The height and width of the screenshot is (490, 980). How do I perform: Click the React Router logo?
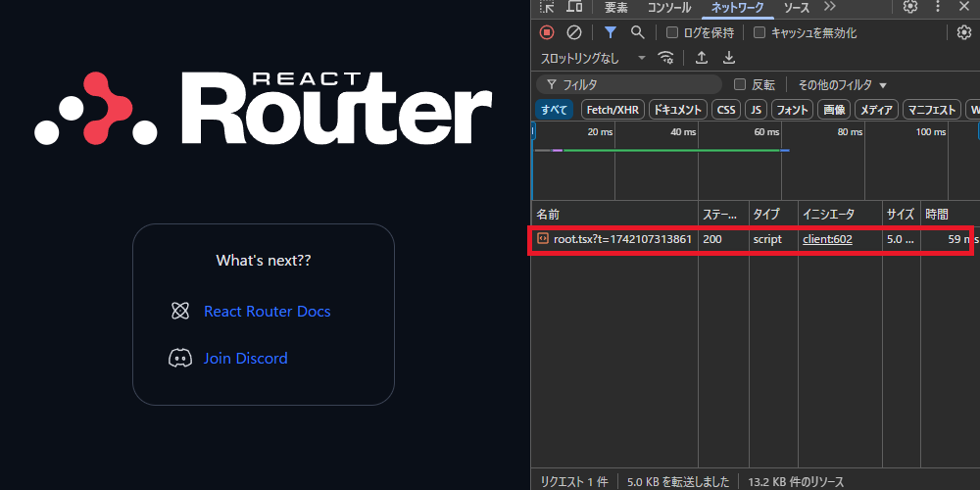[263, 108]
